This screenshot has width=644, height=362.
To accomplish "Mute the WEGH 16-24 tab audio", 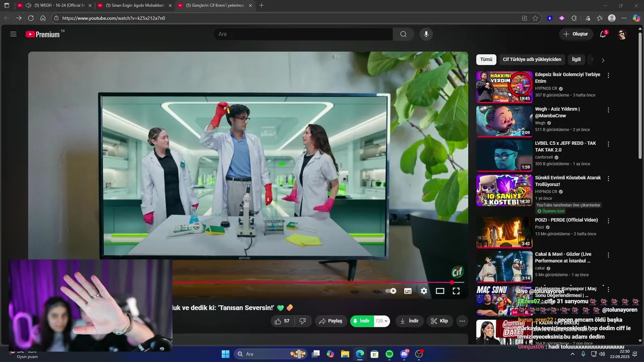I will click(28, 6).
